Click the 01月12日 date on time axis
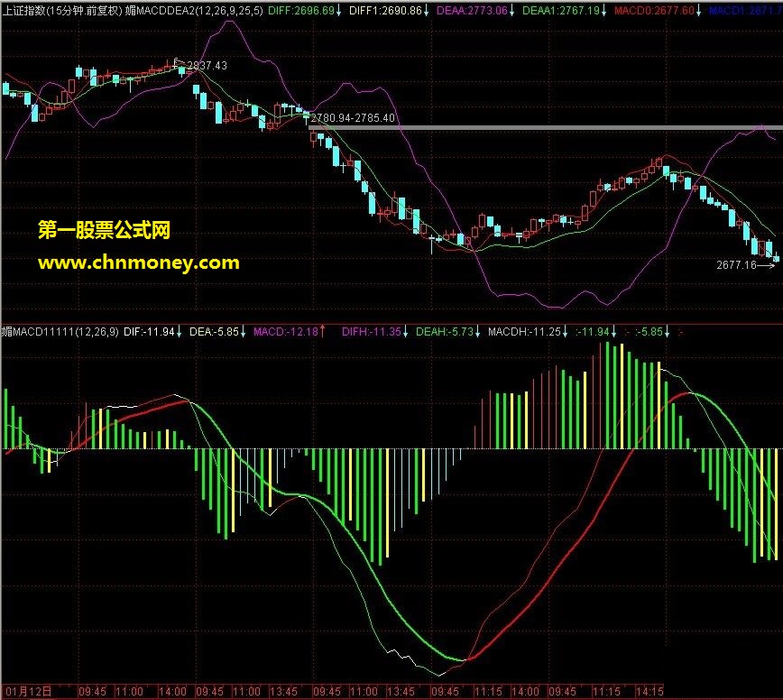Screen dimensions: 783x700 point(29,692)
